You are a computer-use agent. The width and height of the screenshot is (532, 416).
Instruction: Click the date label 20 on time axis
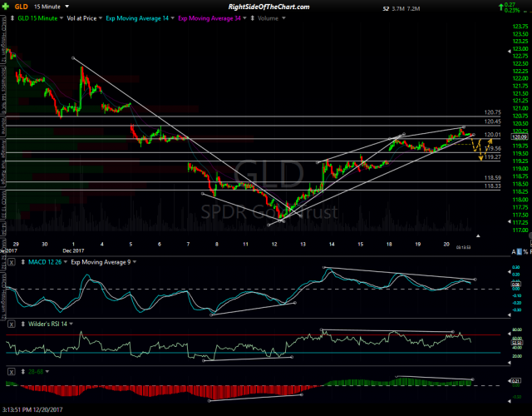click(446, 244)
